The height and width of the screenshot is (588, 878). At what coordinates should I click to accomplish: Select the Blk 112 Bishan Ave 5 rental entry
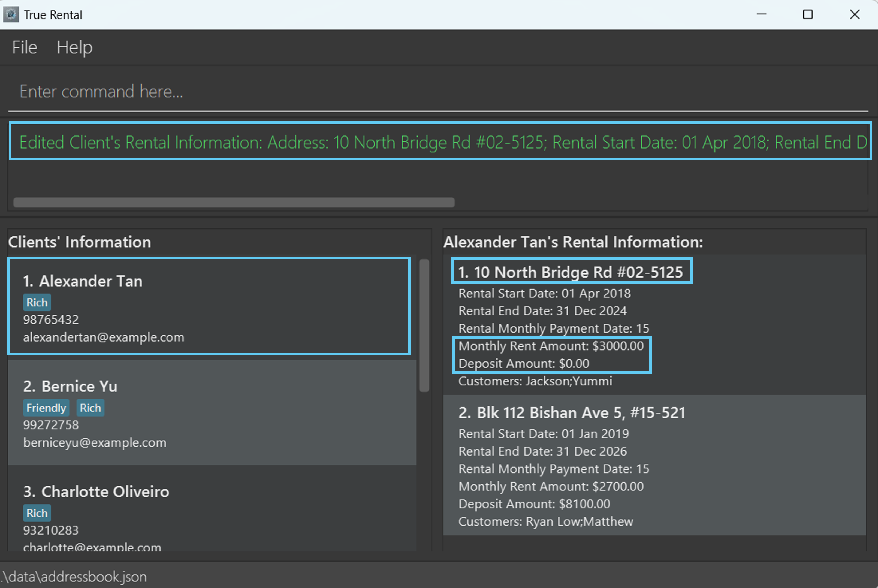click(654, 465)
